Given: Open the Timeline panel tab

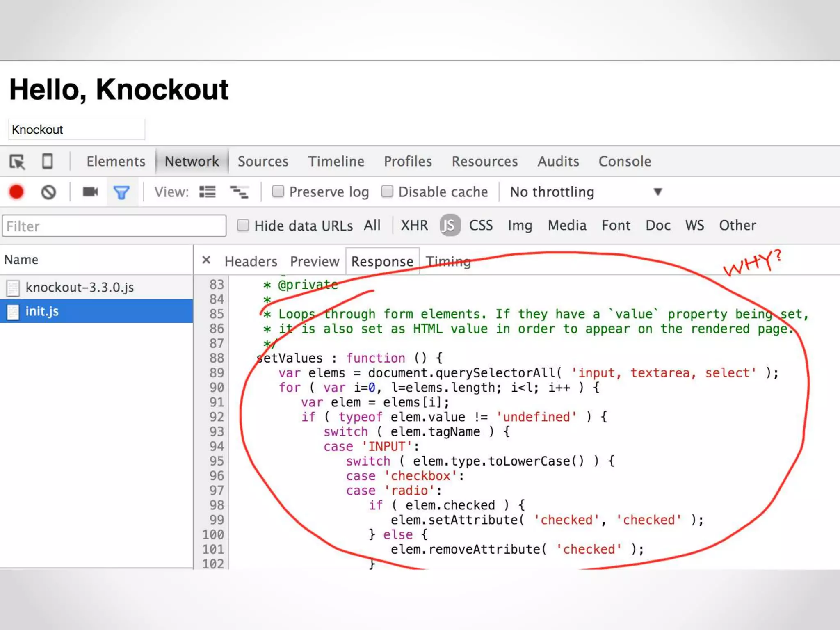Looking at the screenshot, I should 336,162.
